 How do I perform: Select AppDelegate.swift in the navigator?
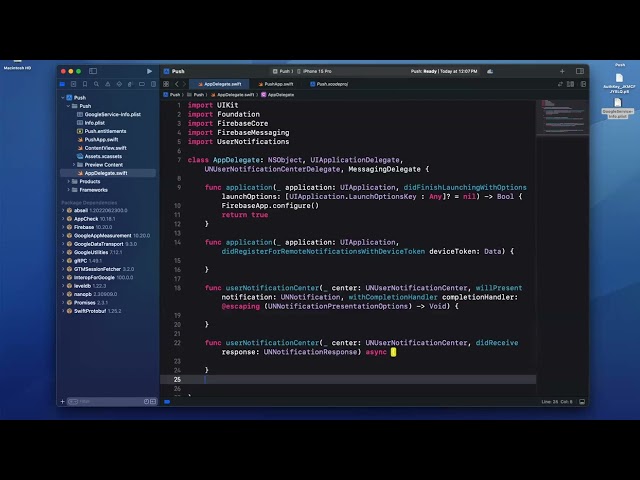coord(108,173)
